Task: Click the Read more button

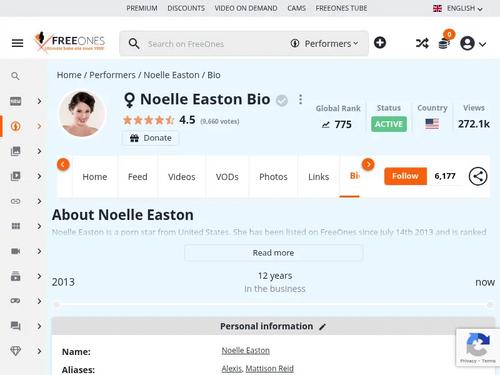Action: point(273,253)
